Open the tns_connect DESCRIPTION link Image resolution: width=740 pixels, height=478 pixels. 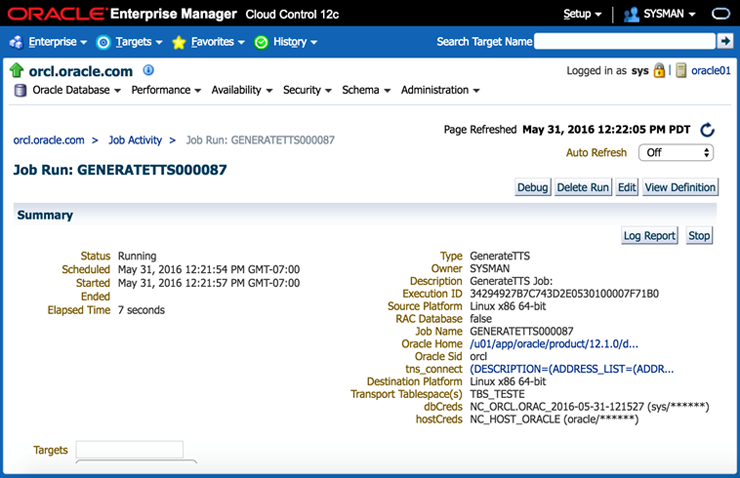tap(572, 369)
